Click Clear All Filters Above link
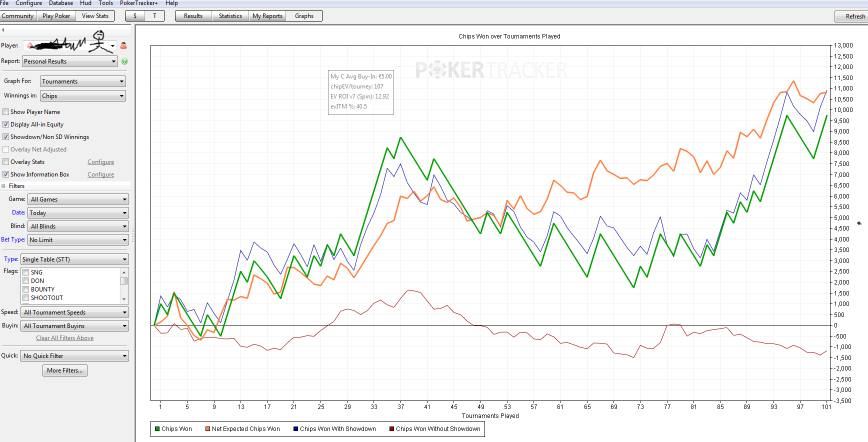The height and width of the screenshot is (442, 868). [x=65, y=338]
